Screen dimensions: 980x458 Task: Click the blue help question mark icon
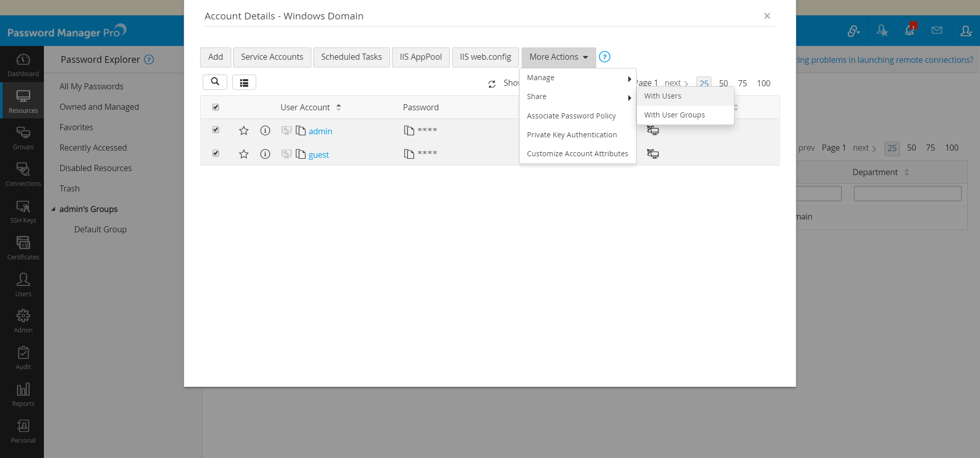point(604,57)
